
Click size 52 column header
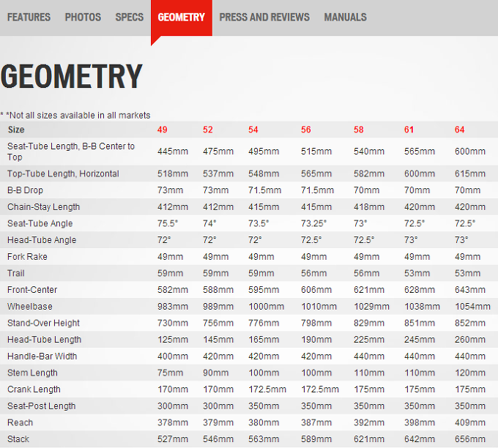pyautogui.click(x=208, y=130)
